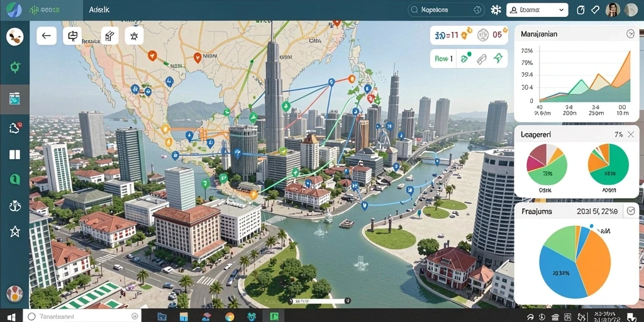Click the user avatar photo in top bar
Screen dimensions: 644x322
613,10
